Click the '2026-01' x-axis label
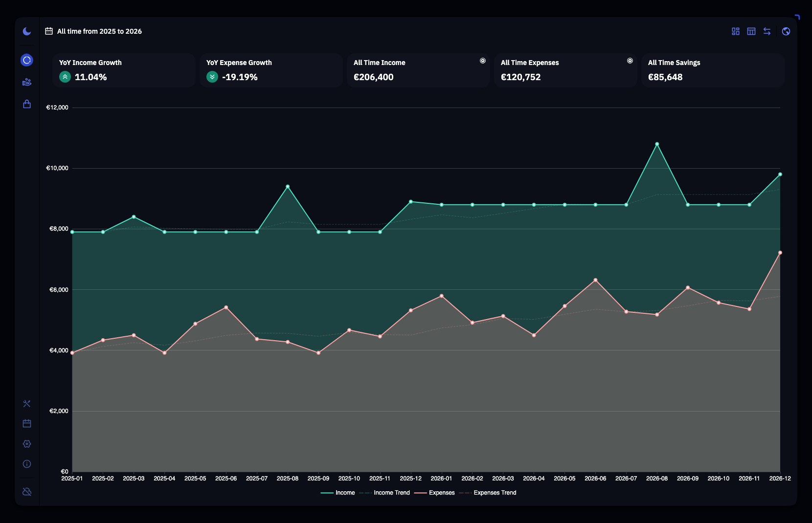 pos(441,479)
